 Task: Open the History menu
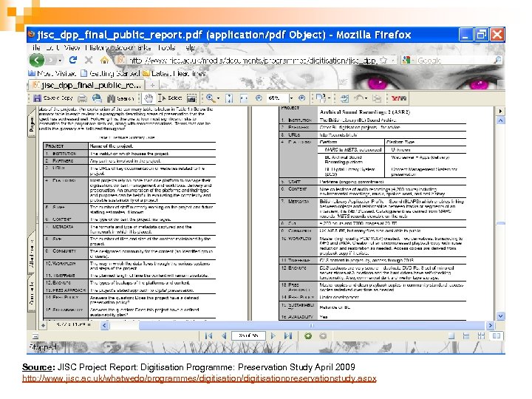[98, 47]
